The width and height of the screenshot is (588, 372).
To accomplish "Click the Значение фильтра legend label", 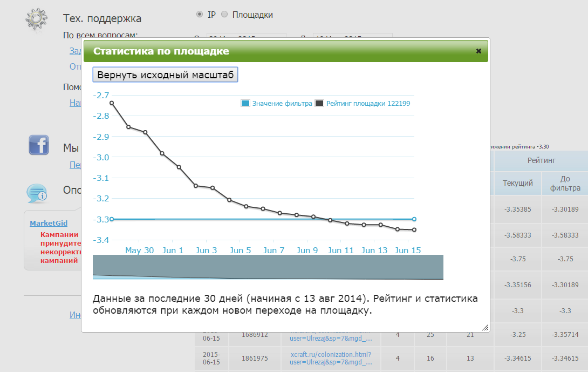I will (282, 104).
